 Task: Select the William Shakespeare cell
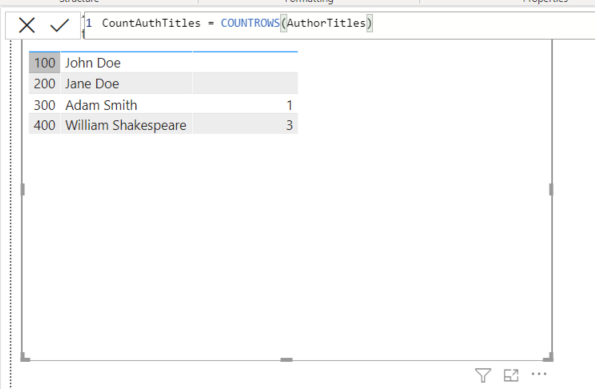(x=126, y=125)
